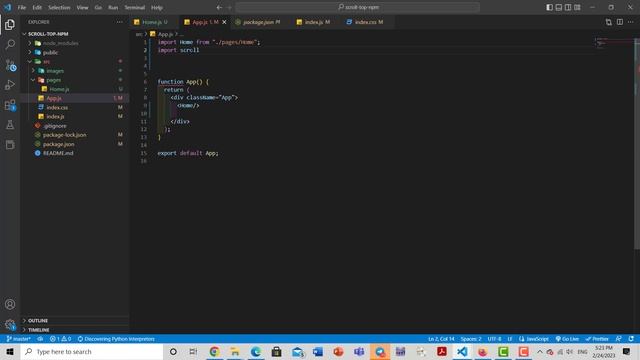Open the Extensions view
This screenshot has height=360, width=640.
click(10, 105)
